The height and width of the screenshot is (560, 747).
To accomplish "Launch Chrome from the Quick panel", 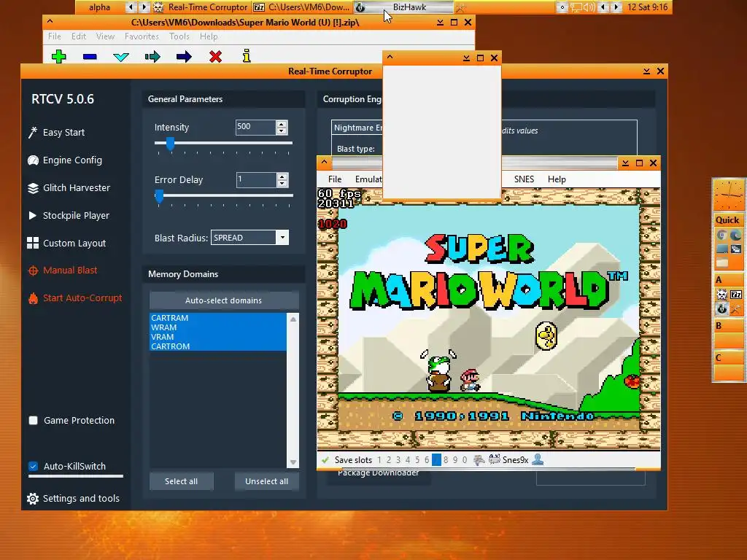I will tap(721, 236).
